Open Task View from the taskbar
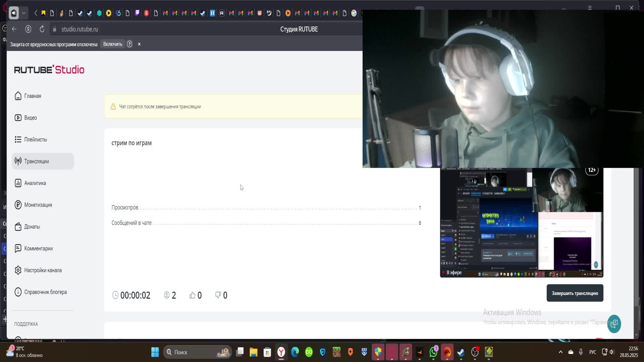Screen dimensions: 644x362 click(239, 352)
